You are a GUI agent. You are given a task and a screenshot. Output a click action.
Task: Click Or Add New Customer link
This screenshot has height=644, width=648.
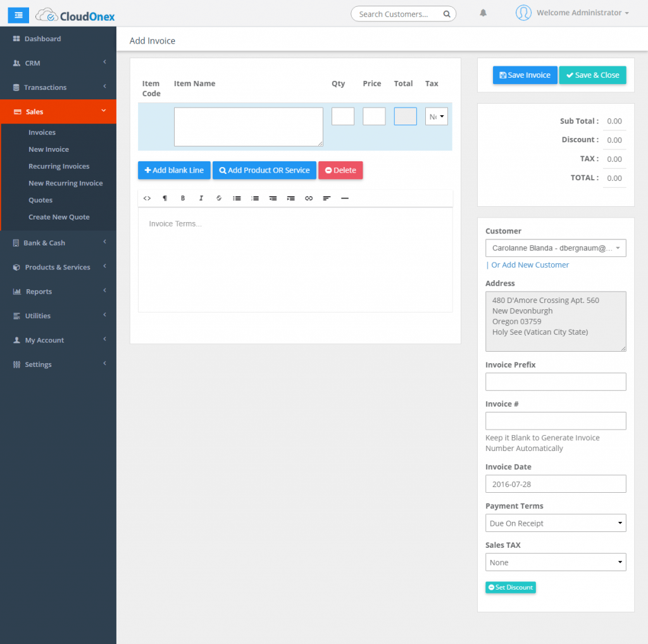pos(530,265)
